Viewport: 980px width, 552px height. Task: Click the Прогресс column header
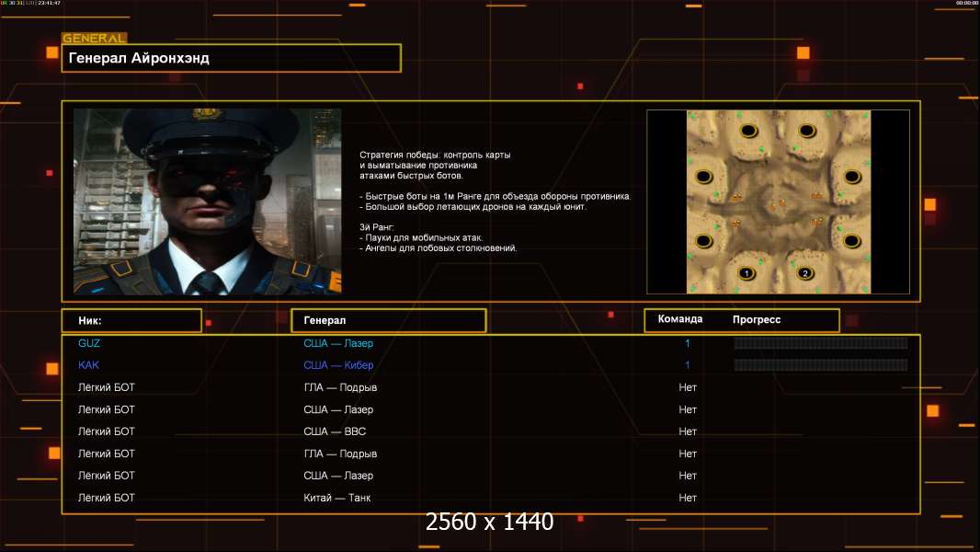(757, 319)
